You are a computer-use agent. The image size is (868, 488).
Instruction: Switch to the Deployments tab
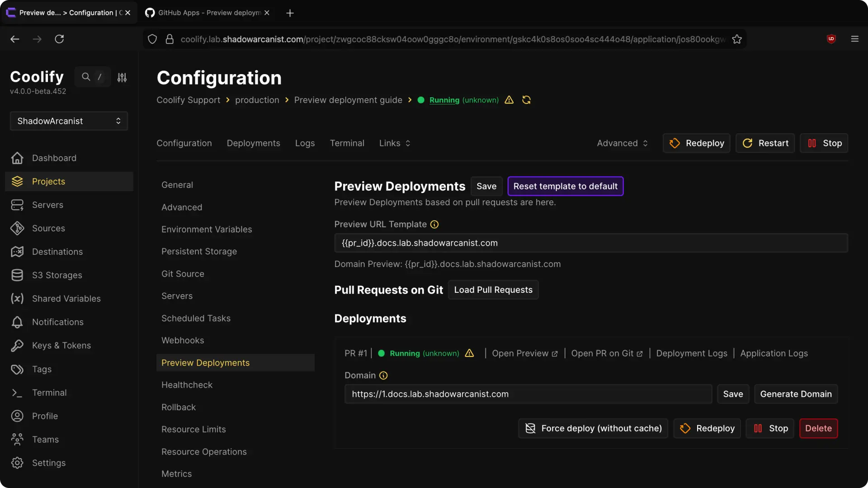point(253,143)
